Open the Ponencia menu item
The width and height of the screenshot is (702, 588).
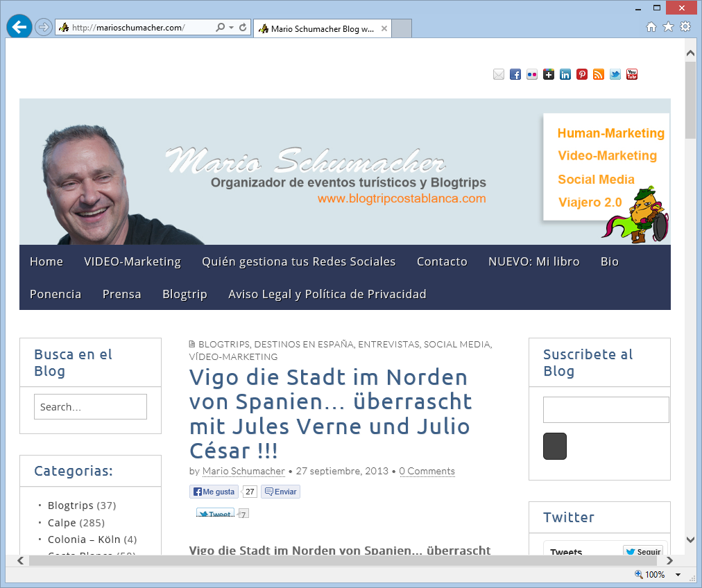(x=55, y=294)
